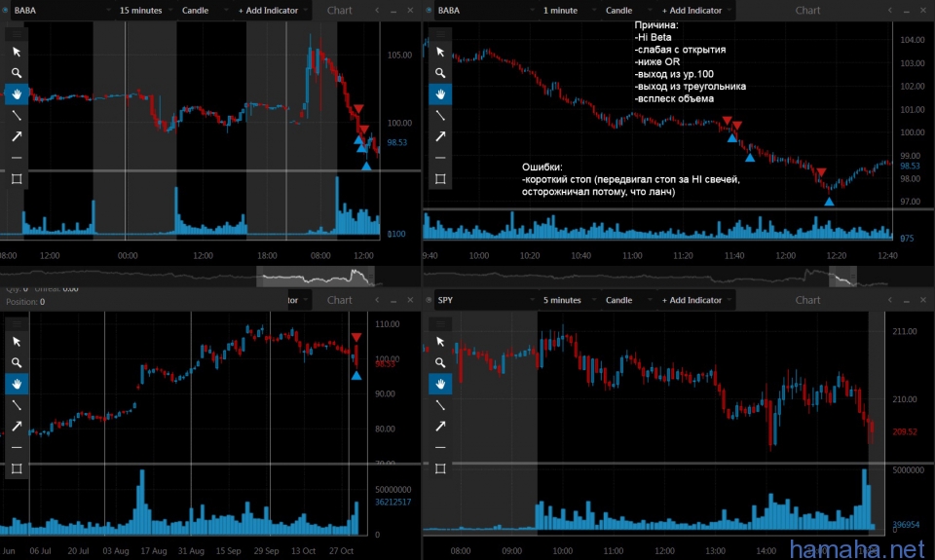This screenshot has height=560, width=935.
Task: Click the Chart title of the 15 minutes panel
Action: (339, 10)
